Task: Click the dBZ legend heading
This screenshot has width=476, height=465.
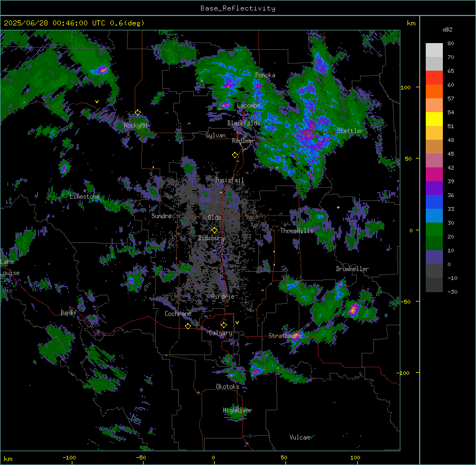Action: [447, 30]
